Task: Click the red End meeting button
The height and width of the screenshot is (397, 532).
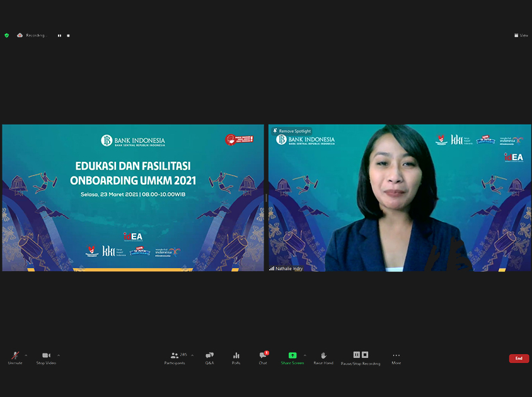Action: click(519, 359)
